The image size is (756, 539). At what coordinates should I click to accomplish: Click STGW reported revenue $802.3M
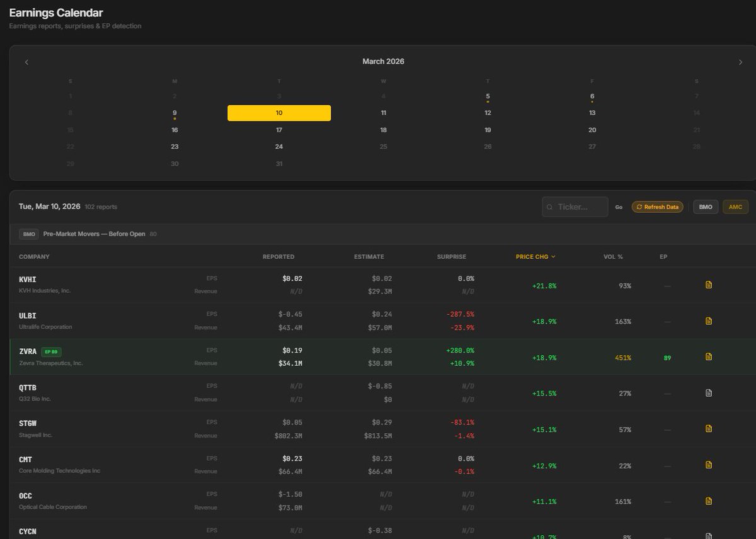[289, 435]
